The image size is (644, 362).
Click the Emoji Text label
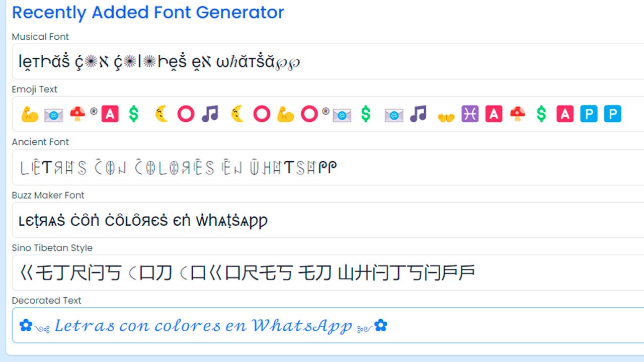(x=35, y=89)
